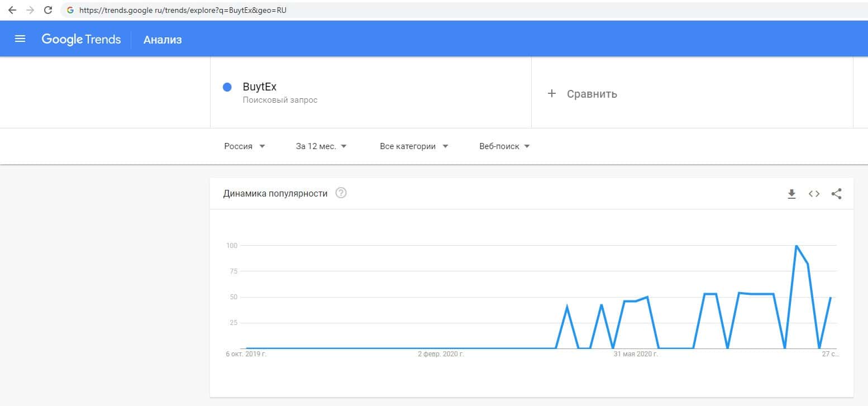This screenshot has height=406, width=868.
Task: Expand the Россия region dropdown
Action: 245,146
